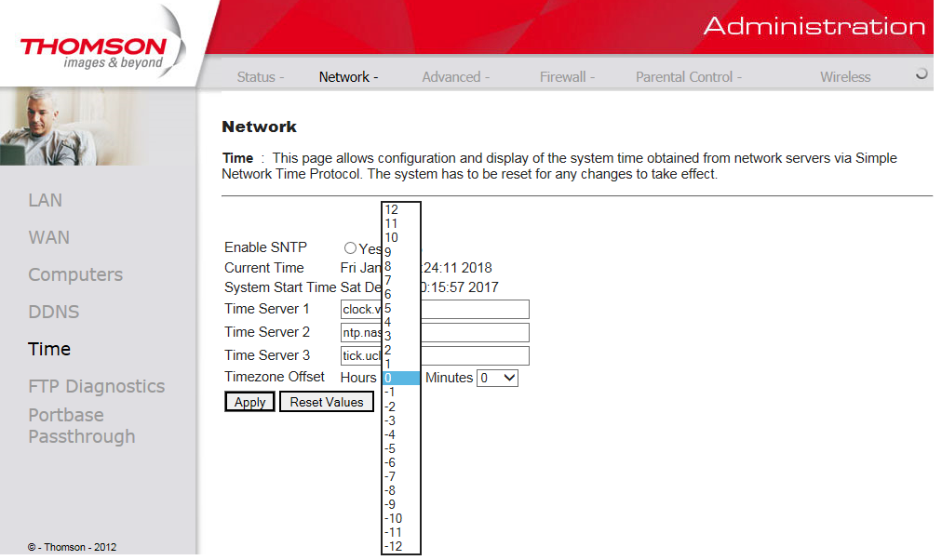Open the Wireless tab
This screenshot has height=560, width=942.
(845, 77)
